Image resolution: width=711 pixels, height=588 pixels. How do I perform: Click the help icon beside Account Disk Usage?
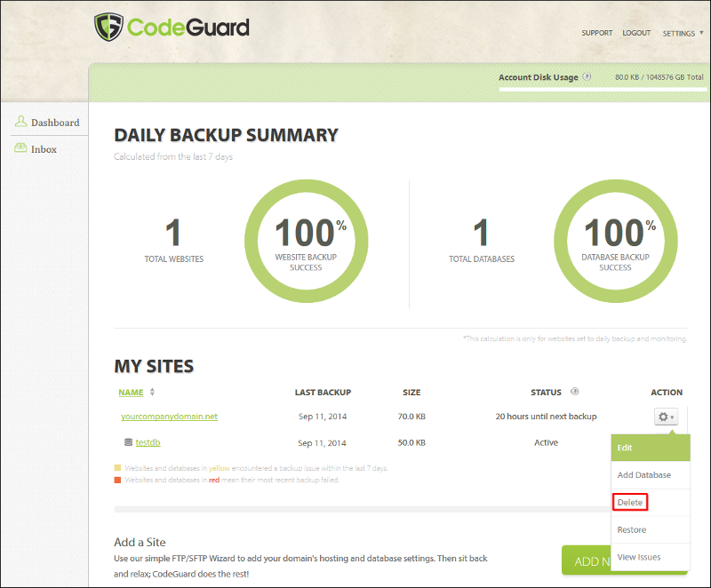pos(587,77)
